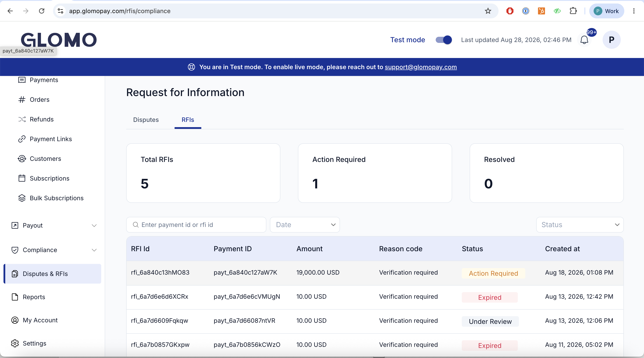Open My Account in the sidebar
The width and height of the screenshot is (644, 358).
pyautogui.click(x=40, y=321)
